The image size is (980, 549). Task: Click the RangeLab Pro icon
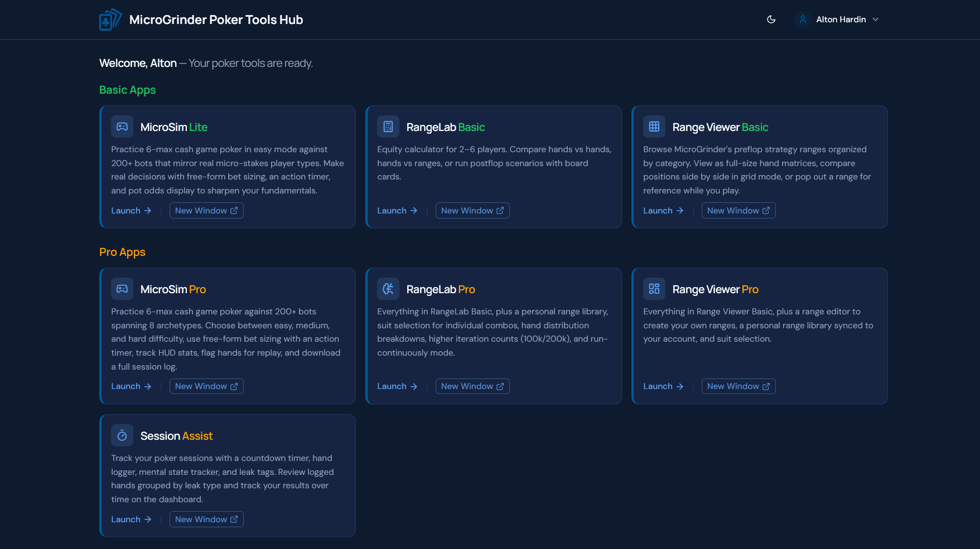388,289
